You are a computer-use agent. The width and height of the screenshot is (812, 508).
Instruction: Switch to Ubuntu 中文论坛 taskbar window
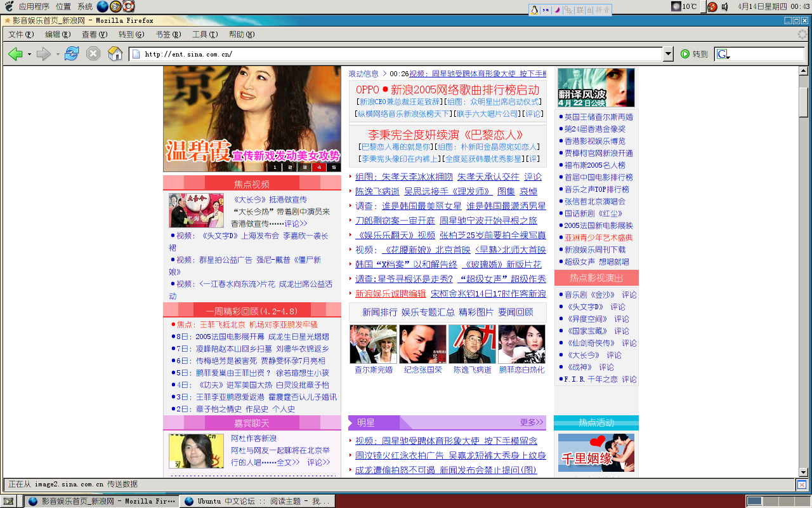(256, 501)
